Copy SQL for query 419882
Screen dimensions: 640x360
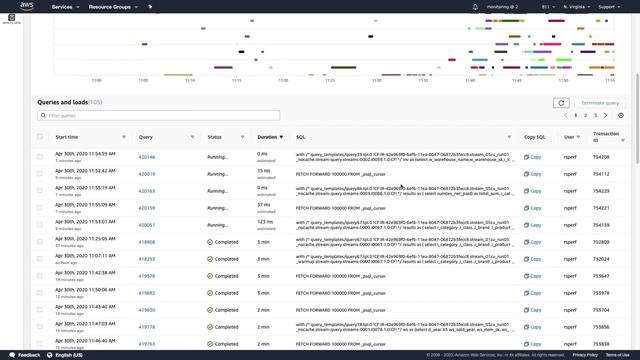[533, 293]
